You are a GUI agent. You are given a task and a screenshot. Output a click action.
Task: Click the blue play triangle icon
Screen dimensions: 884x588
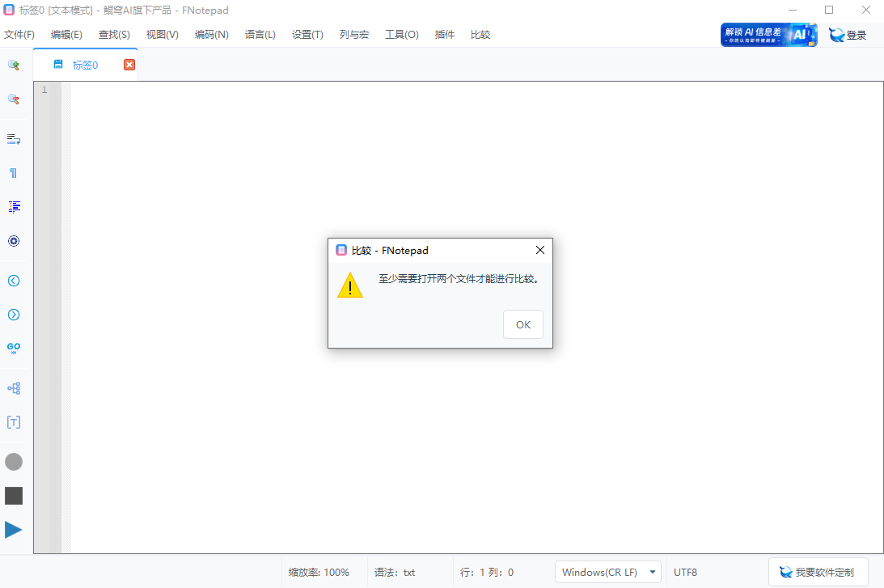pyautogui.click(x=13, y=529)
